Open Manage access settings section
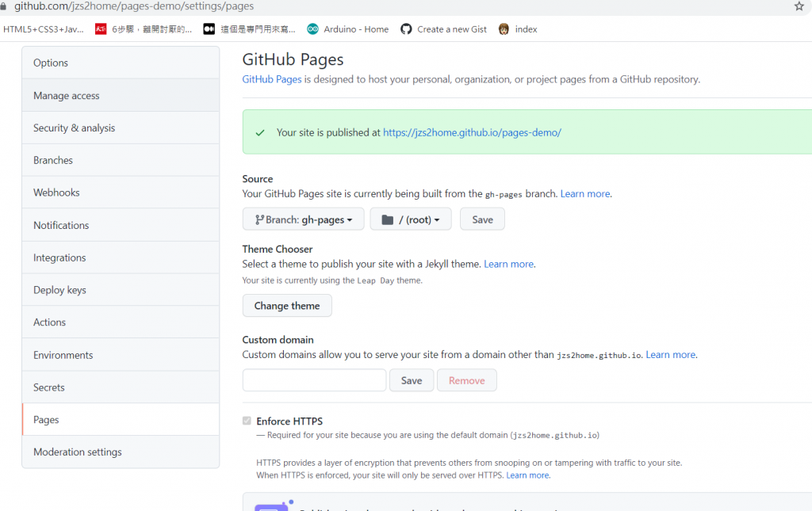 click(121, 95)
